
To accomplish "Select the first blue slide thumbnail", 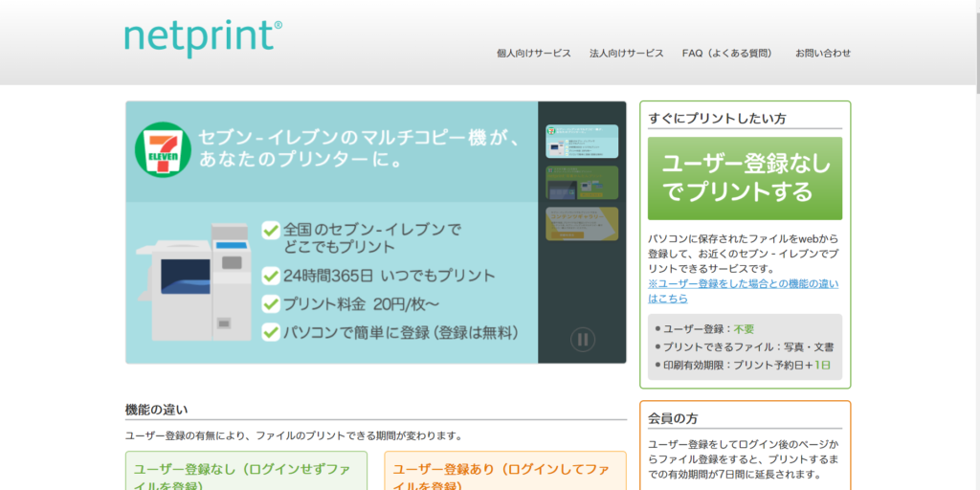I will pos(582,141).
